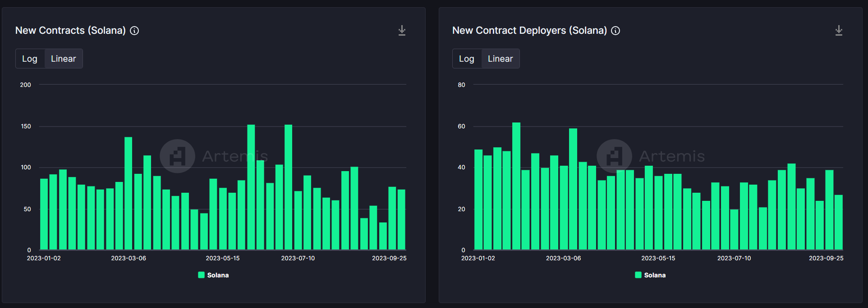Toggle Solana legend swatch in Contract Deployers chart

coord(638,275)
